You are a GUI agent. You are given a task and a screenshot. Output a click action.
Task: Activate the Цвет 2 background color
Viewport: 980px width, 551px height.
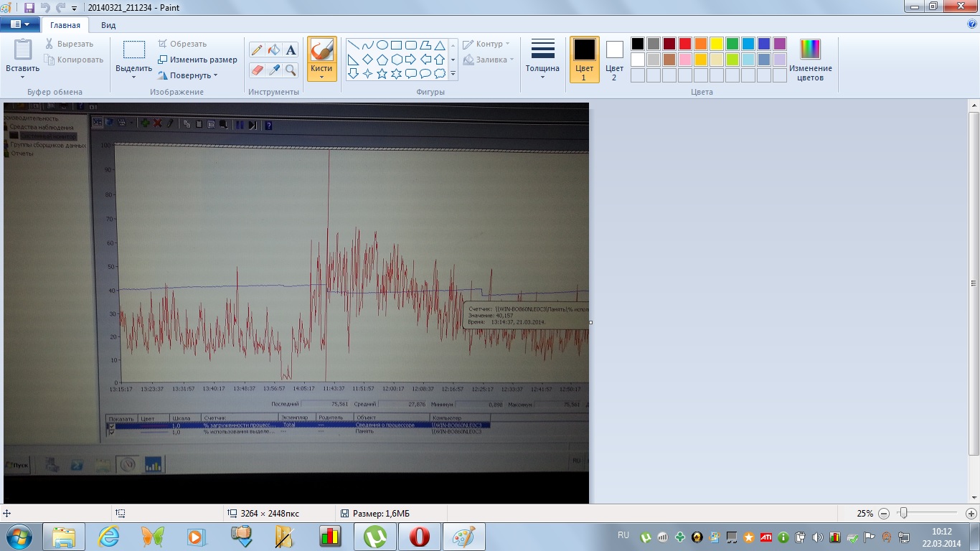click(614, 59)
